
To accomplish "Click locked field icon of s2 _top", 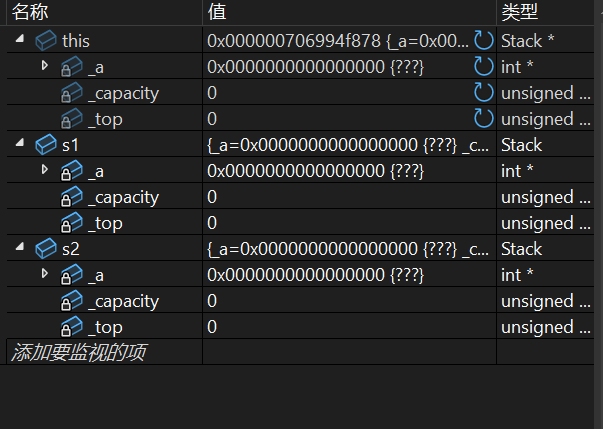I will pos(72,327).
